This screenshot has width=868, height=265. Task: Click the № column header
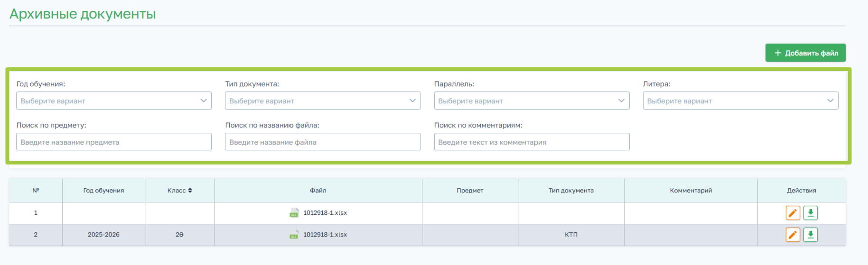(x=36, y=191)
